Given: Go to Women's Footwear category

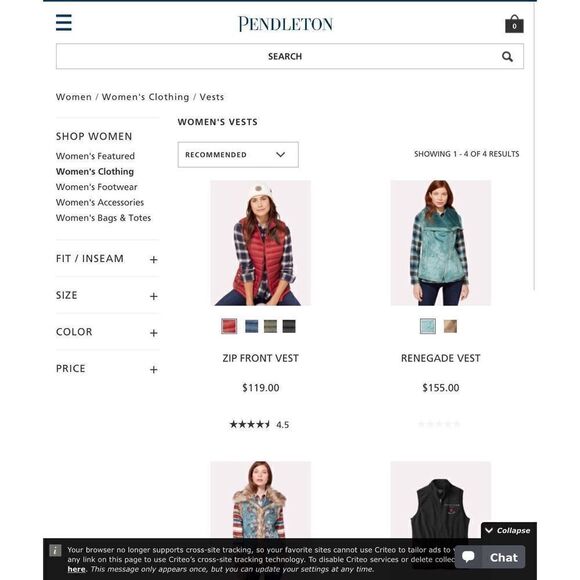Looking at the screenshot, I should click(x=97, y=187).
